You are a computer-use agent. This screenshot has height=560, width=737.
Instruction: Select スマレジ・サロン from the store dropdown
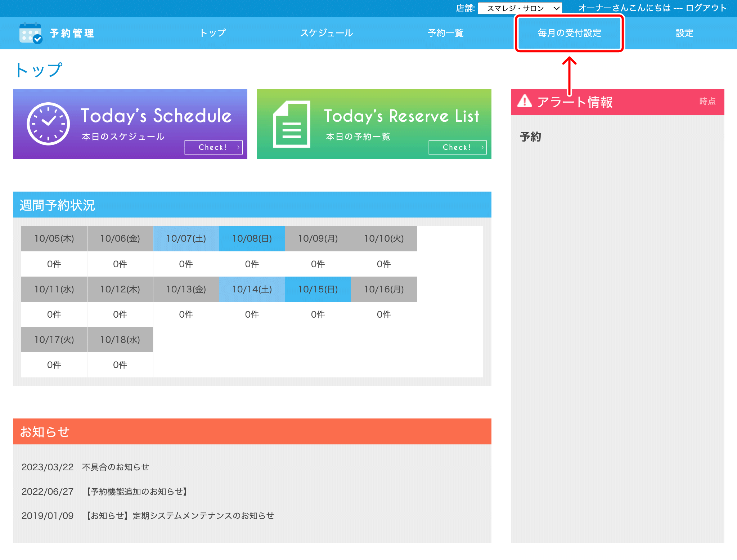point(515,8)
